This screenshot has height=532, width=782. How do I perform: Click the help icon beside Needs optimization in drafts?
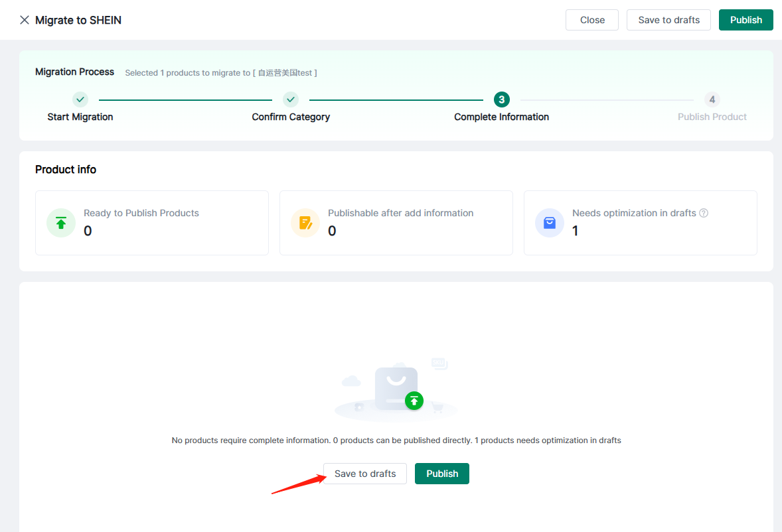point(704,213)
